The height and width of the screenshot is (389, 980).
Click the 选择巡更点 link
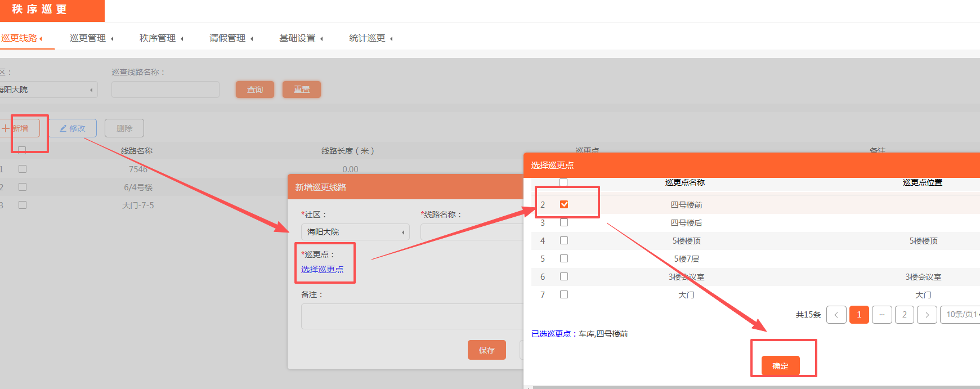pos(322,270)
